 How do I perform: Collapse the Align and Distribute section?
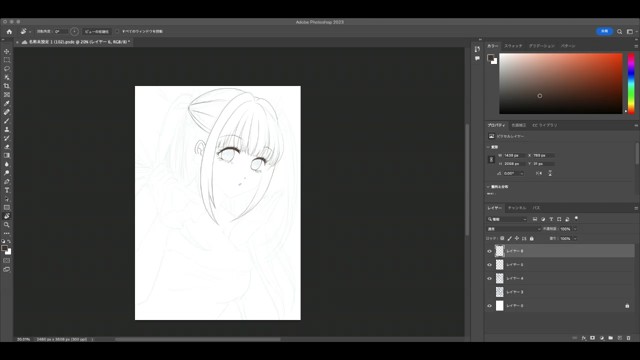point(488,187)
